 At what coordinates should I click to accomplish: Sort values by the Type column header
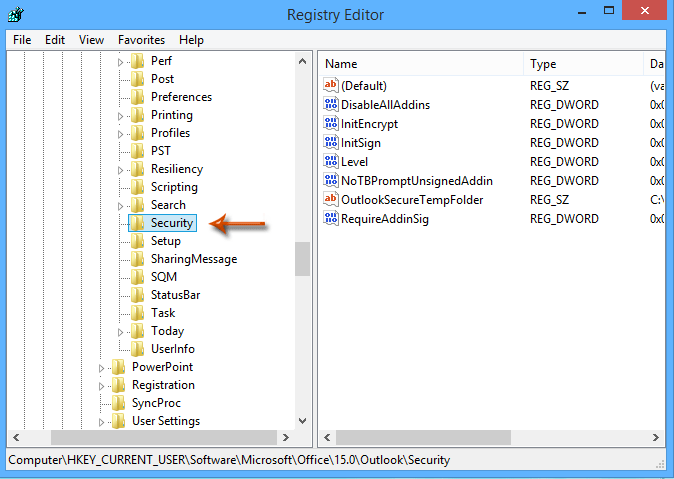[x=584, y=64]
